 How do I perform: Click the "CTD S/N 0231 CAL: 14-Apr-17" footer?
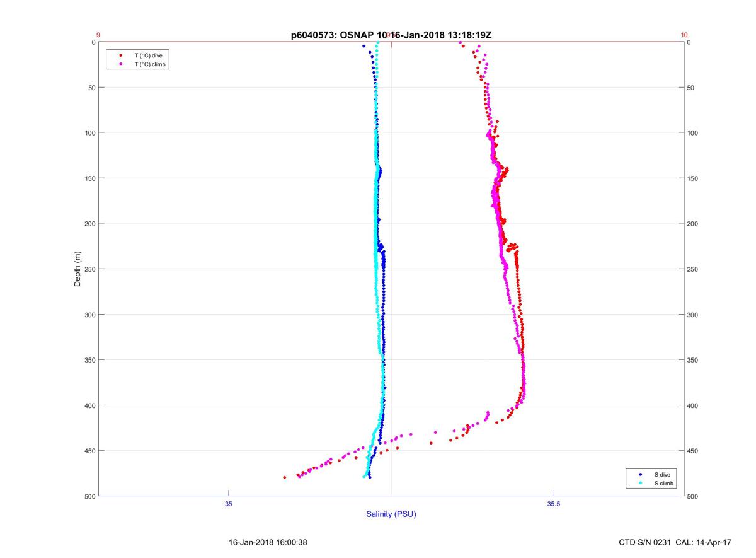pos(675,542)
